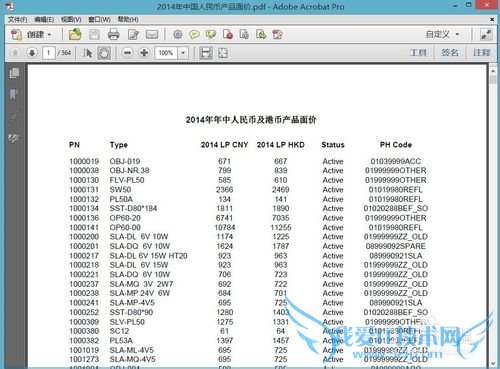Open the 文件(F) menu
500x369 pixels.
18,20
